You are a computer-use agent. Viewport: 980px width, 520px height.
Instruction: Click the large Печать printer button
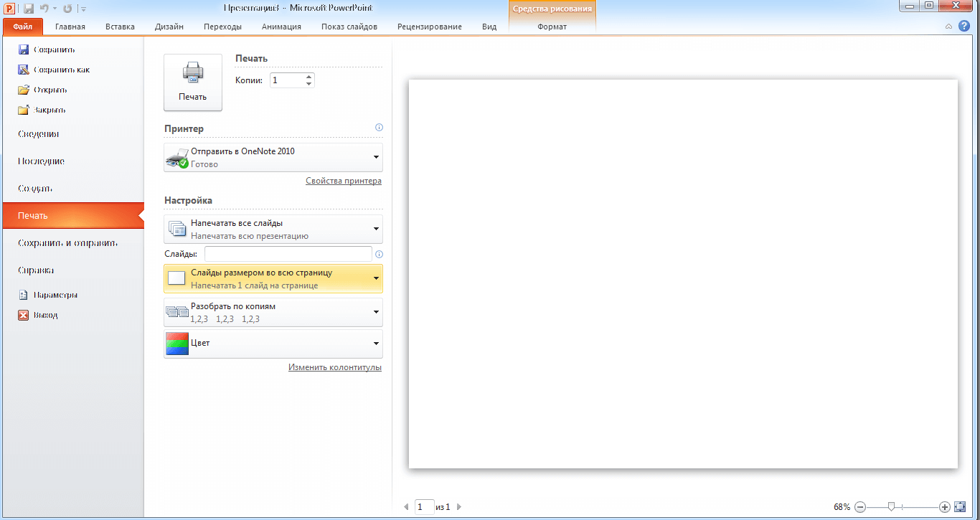point(193,82)
